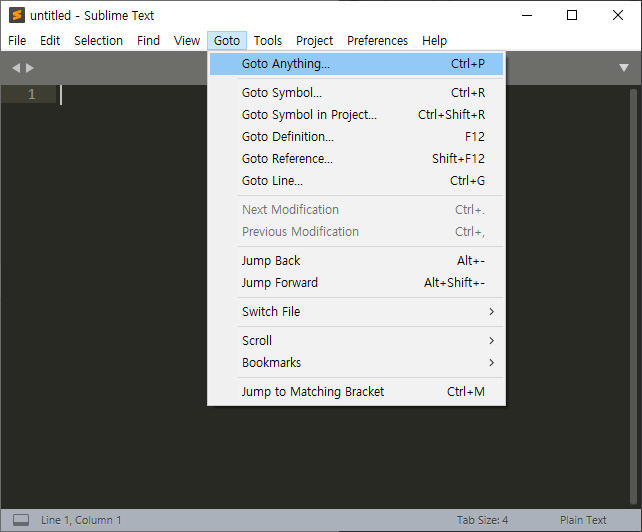
Task: Click Jump Back menu item
Action: coord(356,261)
